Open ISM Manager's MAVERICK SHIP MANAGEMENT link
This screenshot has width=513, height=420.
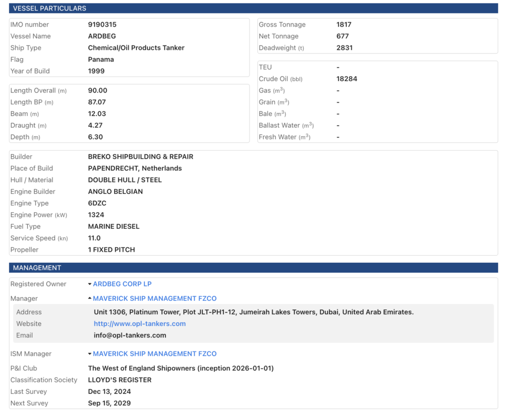point(155,353)
